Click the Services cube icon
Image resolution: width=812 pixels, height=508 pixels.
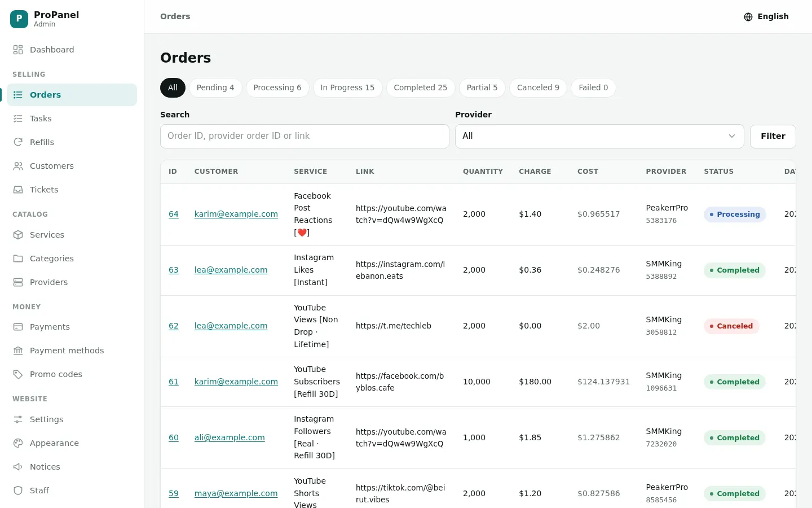(x=18, y=235)
